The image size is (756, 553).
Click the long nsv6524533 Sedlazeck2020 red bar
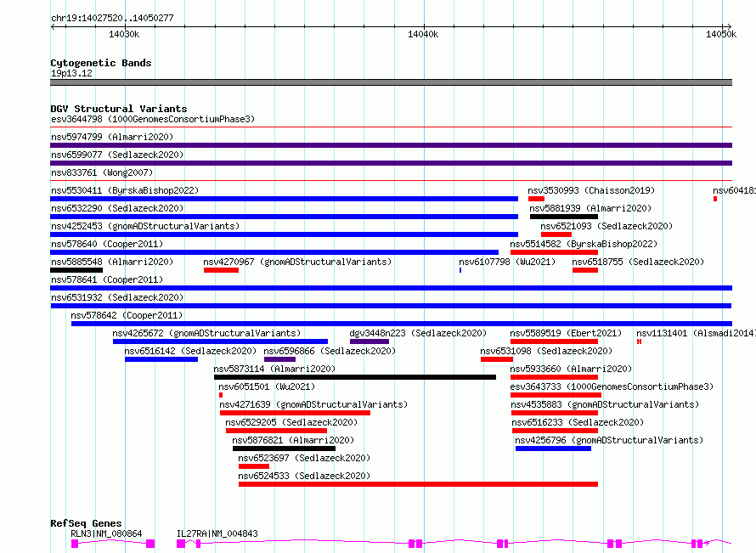pyautogui.click(x=418, y=484)
